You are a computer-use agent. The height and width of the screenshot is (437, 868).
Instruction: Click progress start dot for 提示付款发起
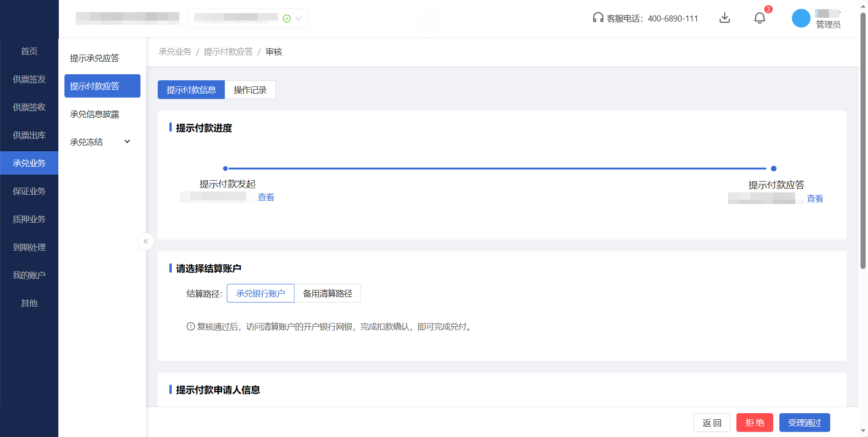pos(225,169)
